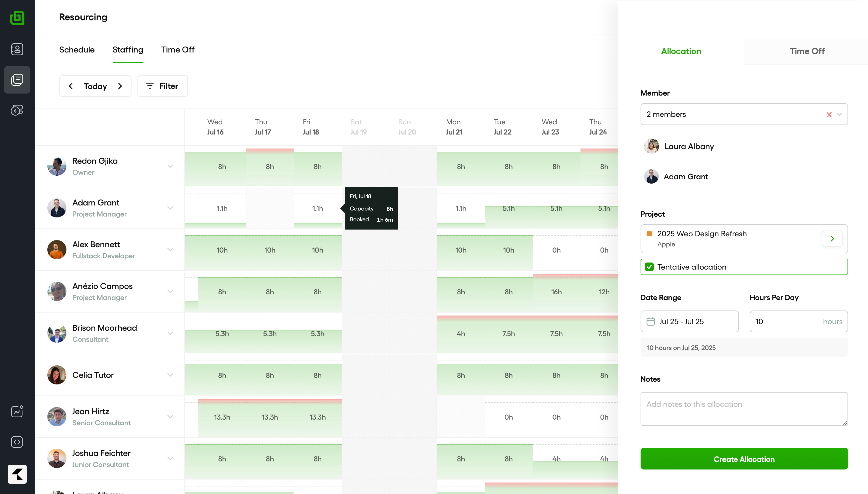Viewport: 868px width, 494px height.
Task: Clear selected members with red X
Action: point(829,115)
